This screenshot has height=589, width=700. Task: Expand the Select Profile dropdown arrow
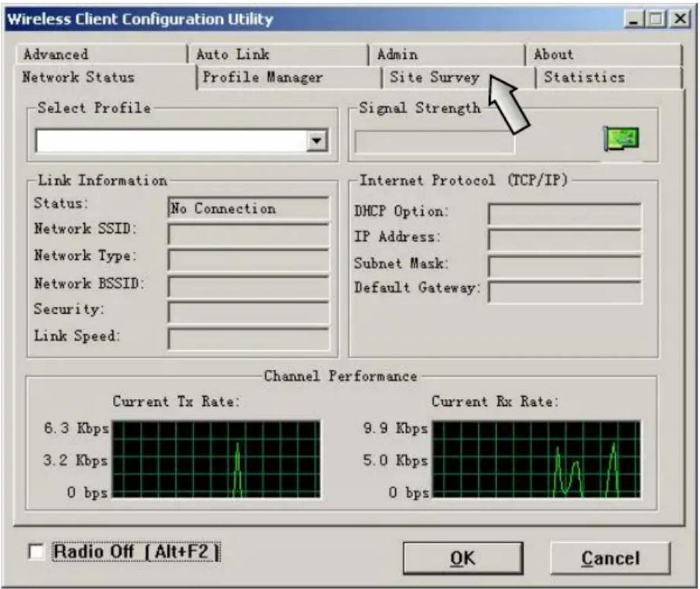(x=316, y=140)
